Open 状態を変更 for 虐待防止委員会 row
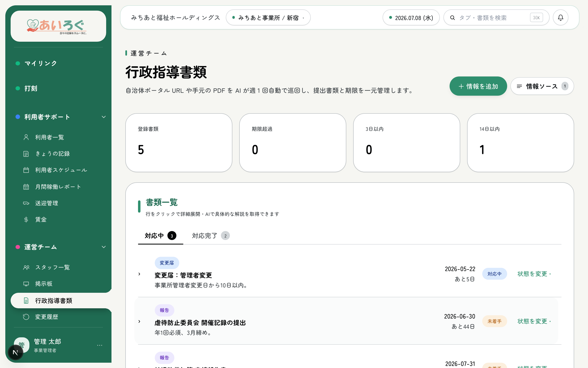The width and height of the screenshot is (588, 368). click(x=534, y=321)
